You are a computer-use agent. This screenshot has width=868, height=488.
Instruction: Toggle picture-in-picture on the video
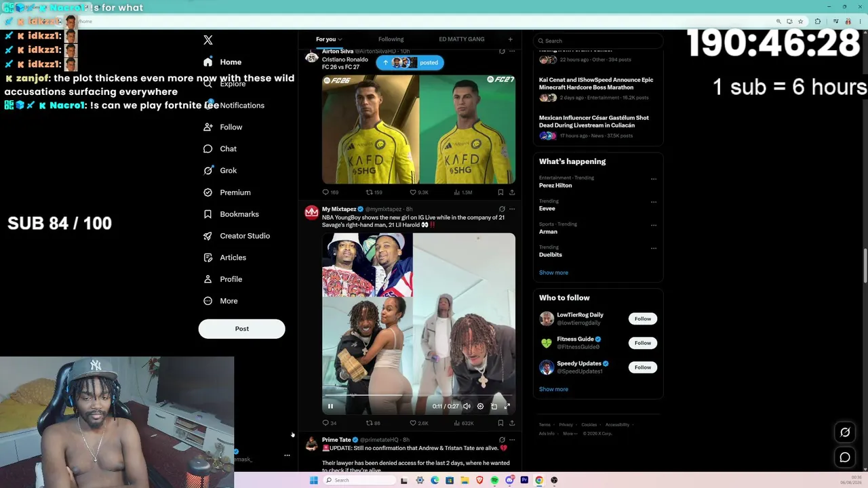494,406
